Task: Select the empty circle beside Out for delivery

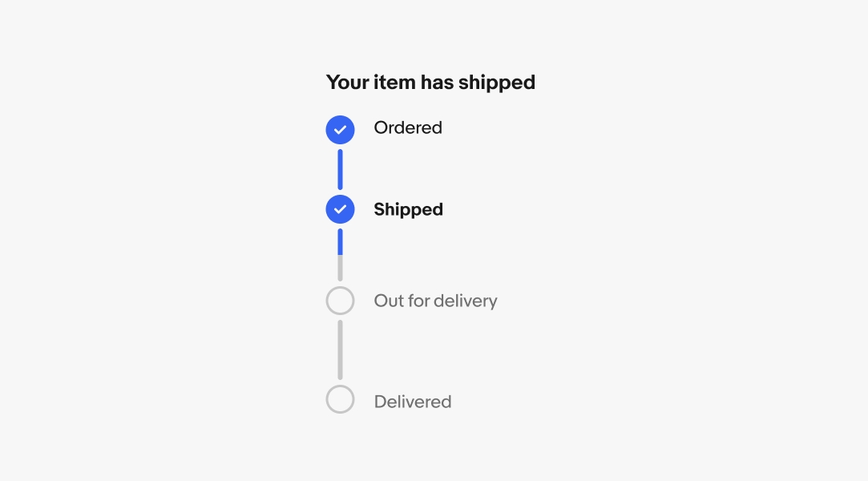Action: (x=340, y=301)
